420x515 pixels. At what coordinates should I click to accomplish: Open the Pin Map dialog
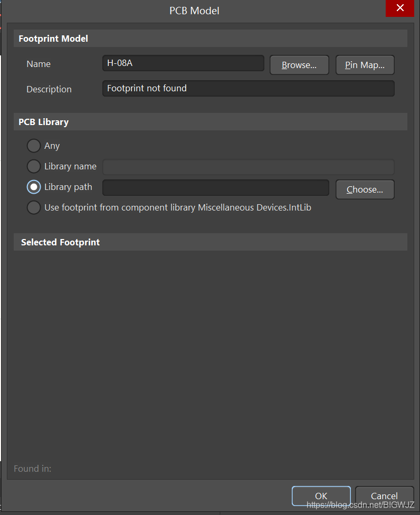pos(365,65)
